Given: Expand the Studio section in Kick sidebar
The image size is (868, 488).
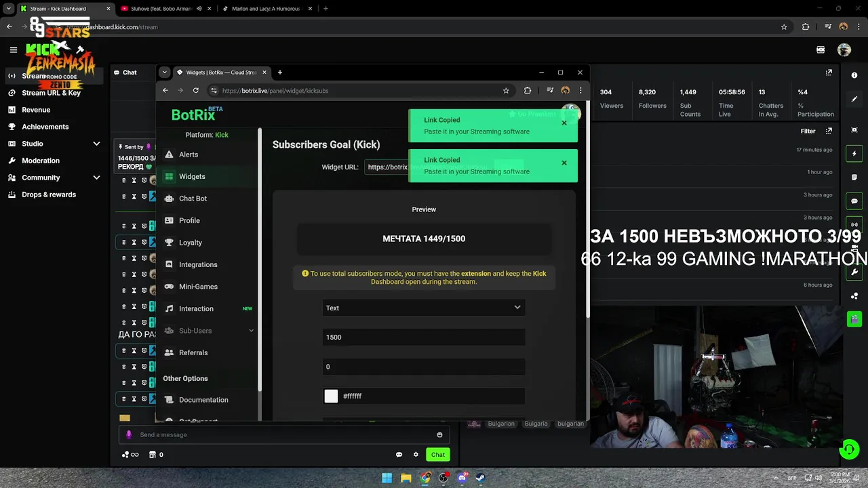Looking at the screenshot, I should (54, 144).
